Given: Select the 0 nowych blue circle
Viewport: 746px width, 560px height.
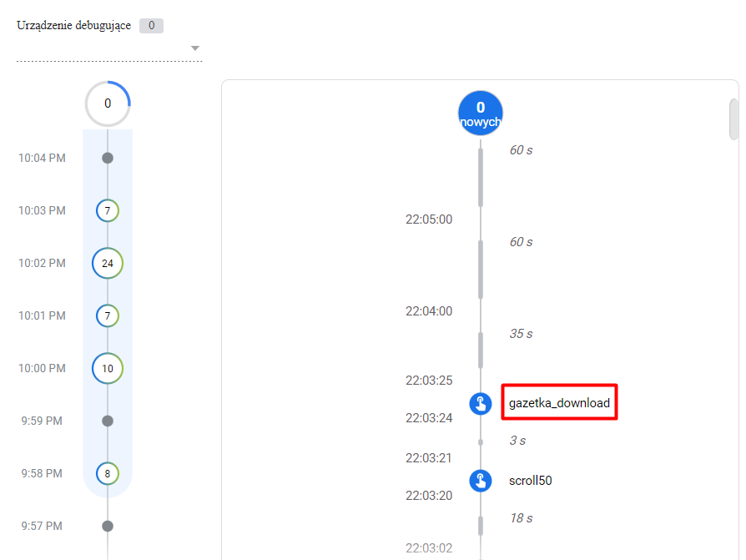Looking at the screenshot, I should 481,114.
